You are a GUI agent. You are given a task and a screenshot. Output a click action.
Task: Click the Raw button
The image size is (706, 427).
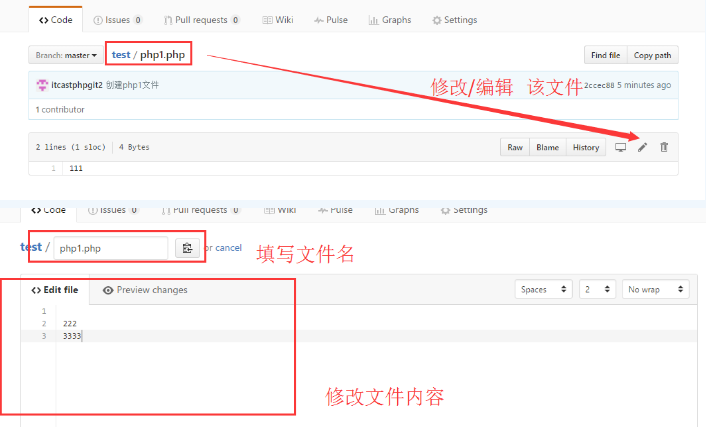tap(515, 147)
